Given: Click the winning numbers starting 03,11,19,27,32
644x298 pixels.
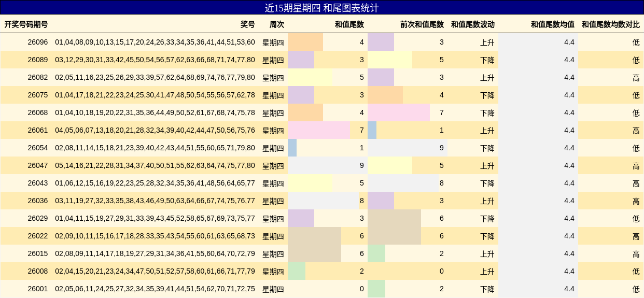Looking at the screenshot, I should click(x=155, y=201).
